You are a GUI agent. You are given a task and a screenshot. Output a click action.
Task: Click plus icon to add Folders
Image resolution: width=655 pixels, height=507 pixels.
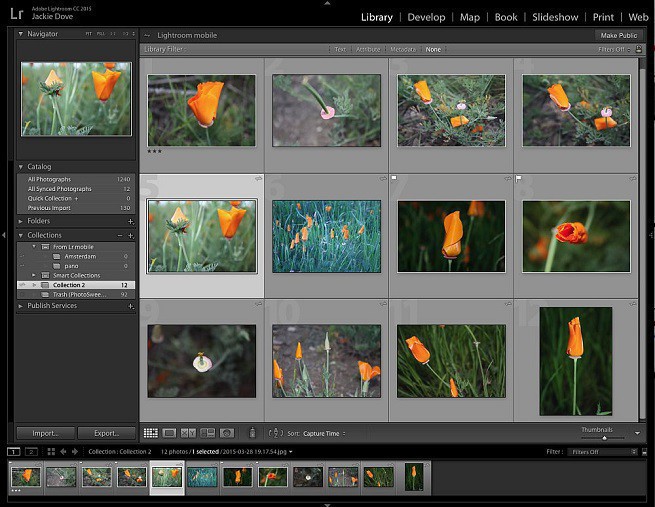coord(131,221)
